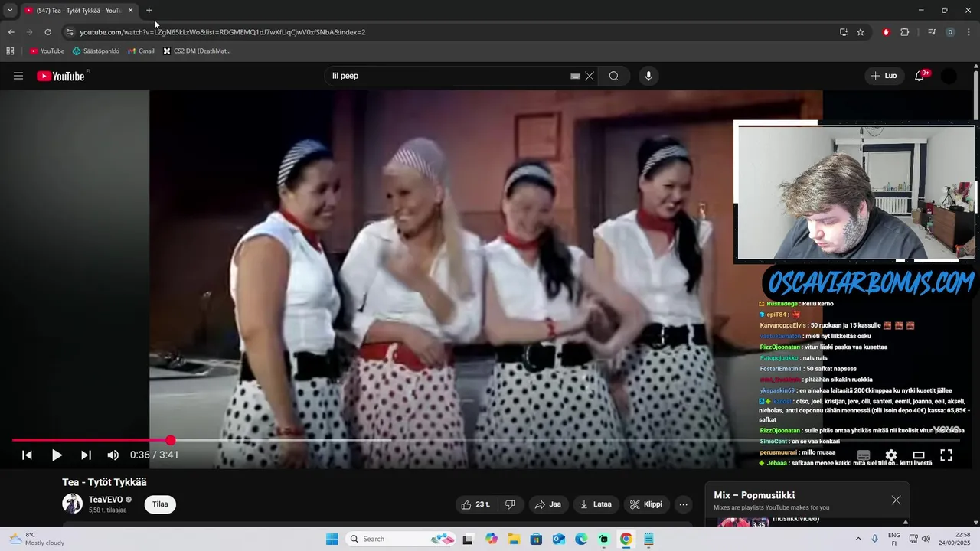This screenshot has height=551, width=980.
Task: Dislike the video with thumbs down
Action: (511, 504)
